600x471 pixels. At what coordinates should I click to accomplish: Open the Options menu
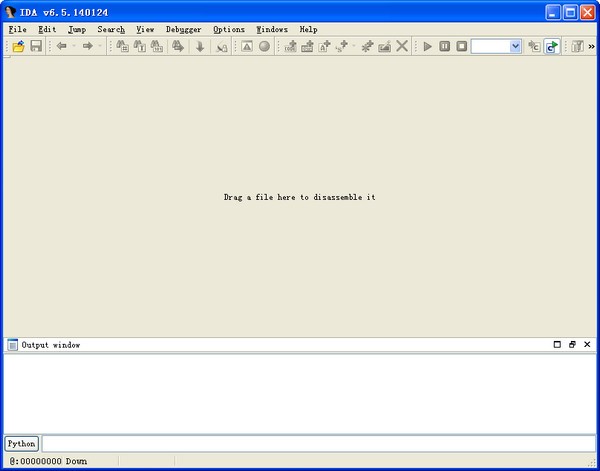coord(229,29)
